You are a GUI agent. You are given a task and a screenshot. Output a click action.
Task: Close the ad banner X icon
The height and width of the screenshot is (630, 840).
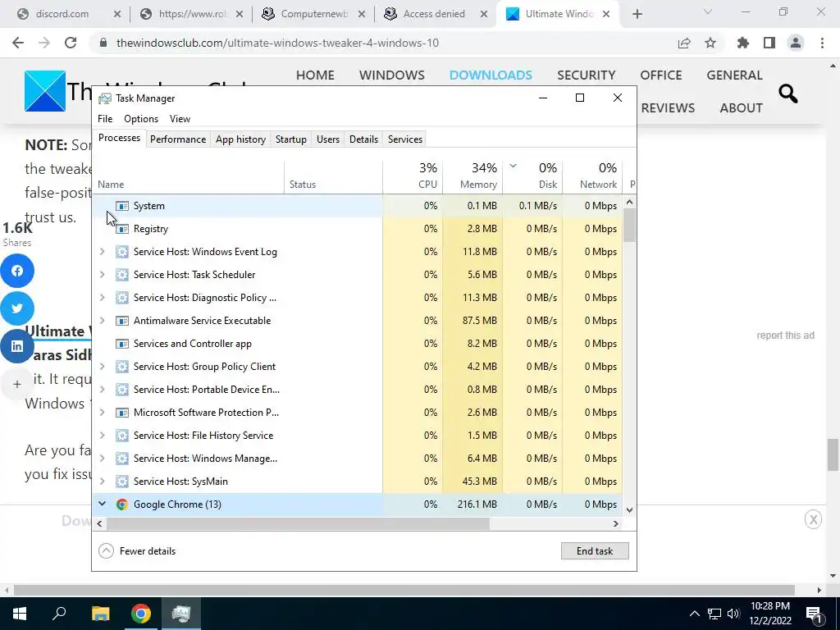click(813, 518)
